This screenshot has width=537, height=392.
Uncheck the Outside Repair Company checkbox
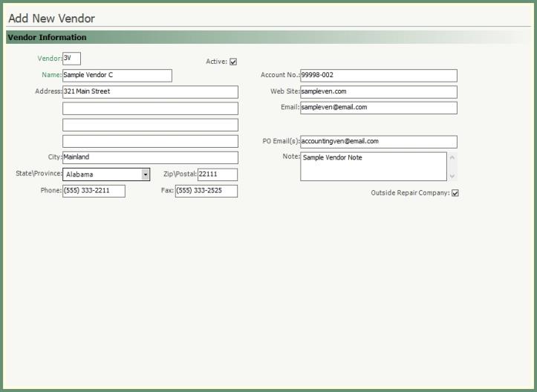point(455,193)
